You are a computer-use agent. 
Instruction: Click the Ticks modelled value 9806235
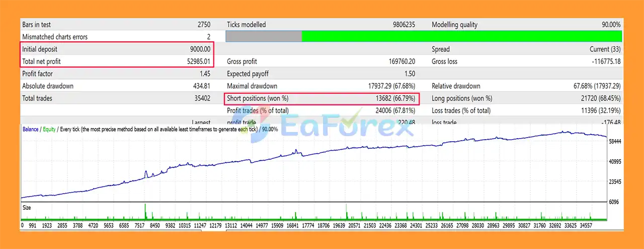(x=404, y=25)
